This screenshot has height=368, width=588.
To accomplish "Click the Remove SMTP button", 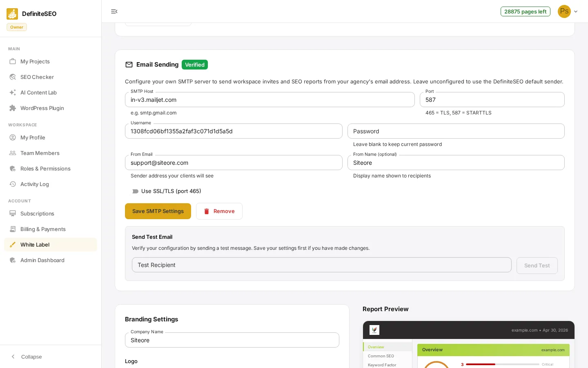I will 219,211.
